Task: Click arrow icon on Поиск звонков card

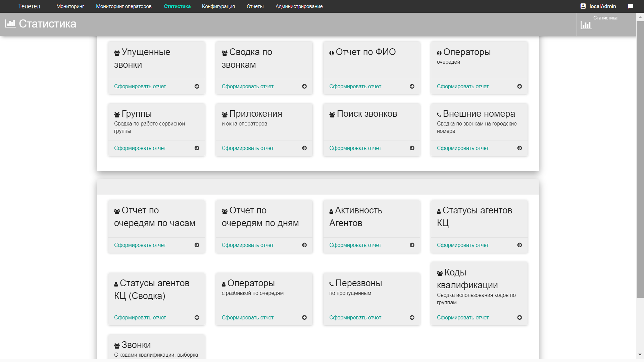Action: (x=412, y=148)
